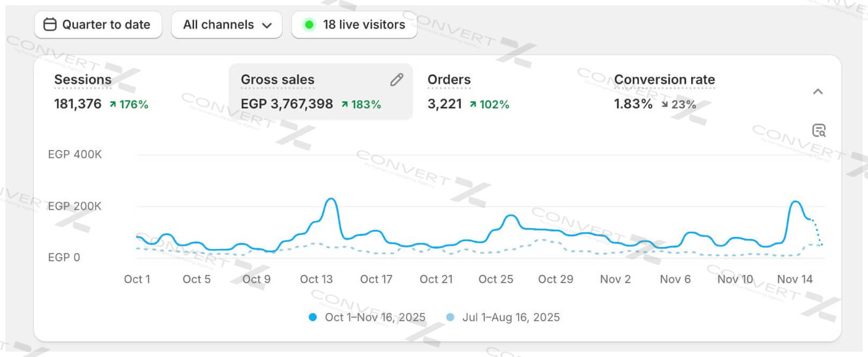Image resolution: width=868 pixels, height=357 pixels.
Task: Click the Gross sales metric heading
Action: point(278,80)
